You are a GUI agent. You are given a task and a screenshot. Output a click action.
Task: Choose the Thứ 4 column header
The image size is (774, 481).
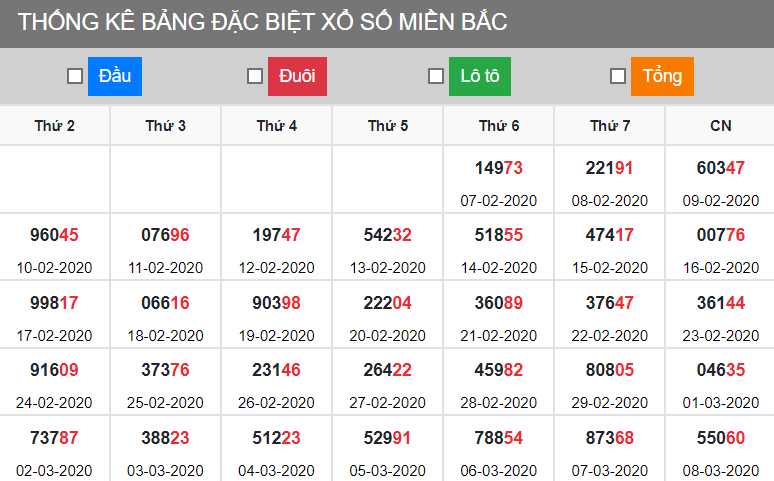point(277,126)
